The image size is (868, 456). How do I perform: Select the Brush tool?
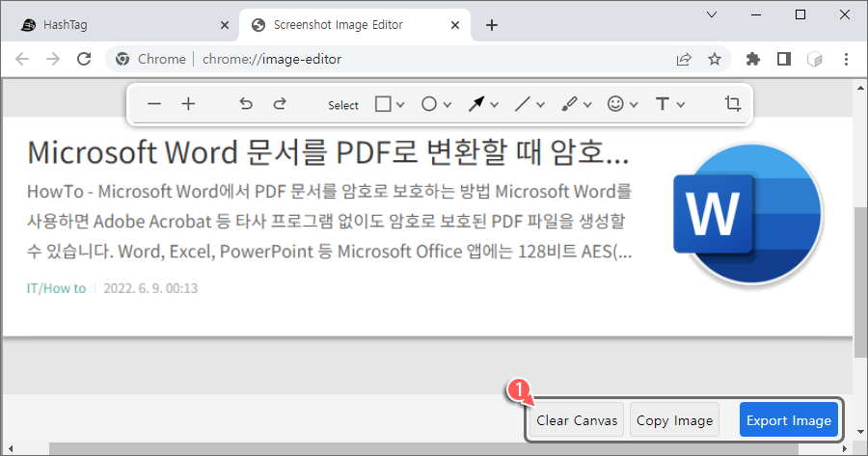tap(569, 104)
